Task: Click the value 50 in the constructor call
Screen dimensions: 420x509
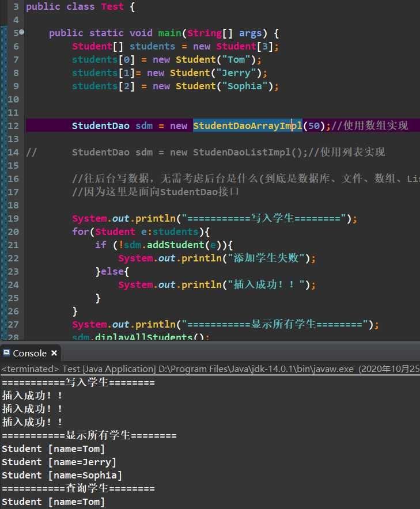Action: point(314,126)
